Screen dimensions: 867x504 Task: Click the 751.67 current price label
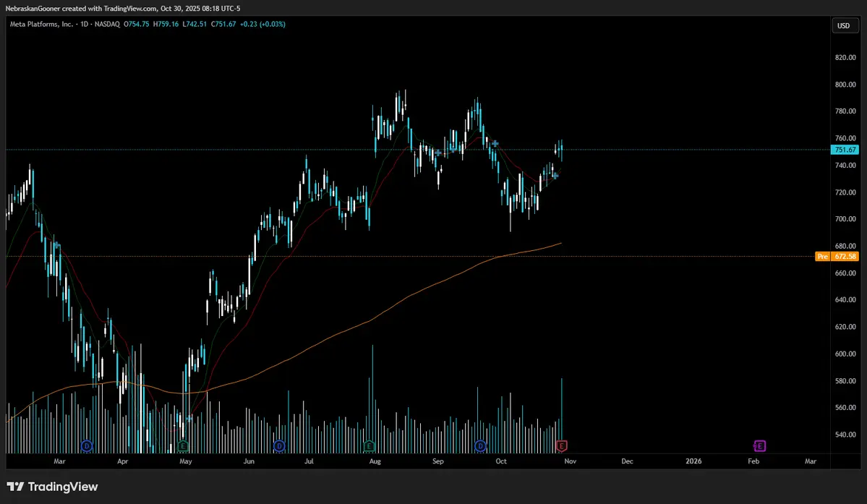845,150
